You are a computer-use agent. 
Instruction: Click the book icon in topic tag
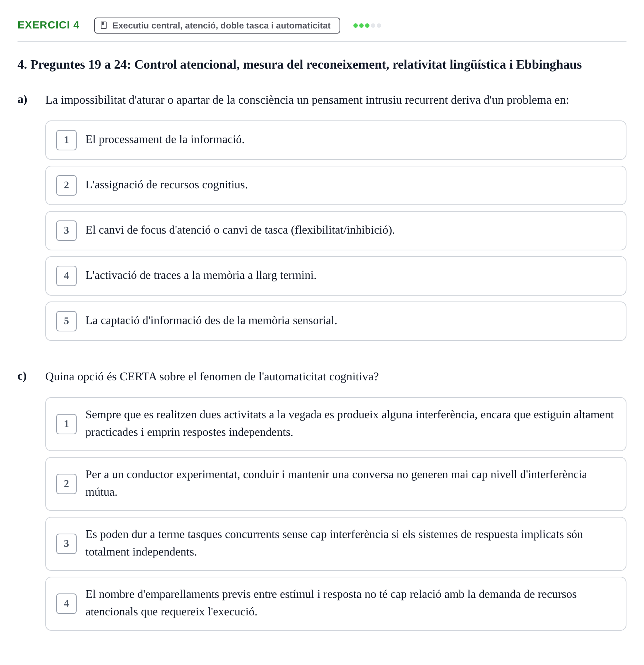point(104,25)
